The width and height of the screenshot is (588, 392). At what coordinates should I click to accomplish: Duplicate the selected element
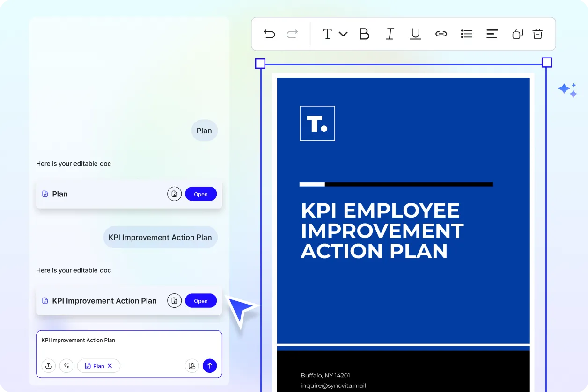517,34
